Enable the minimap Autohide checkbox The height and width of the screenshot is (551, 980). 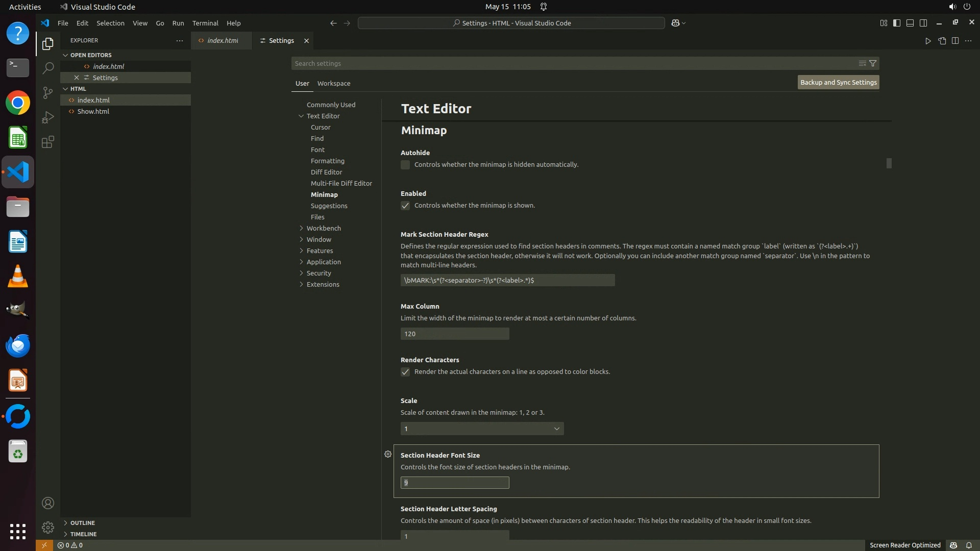tap(405, 165)
